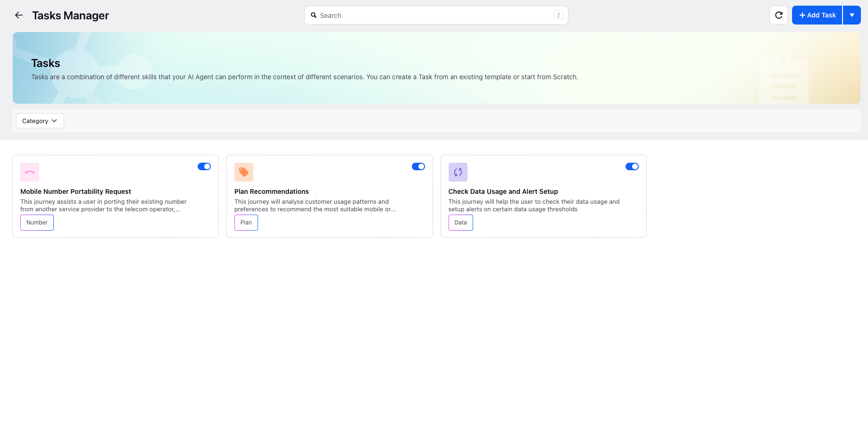Click description of Mobile Number Portability journey
The width and height of the screenshot is (868, 432).
103,206
